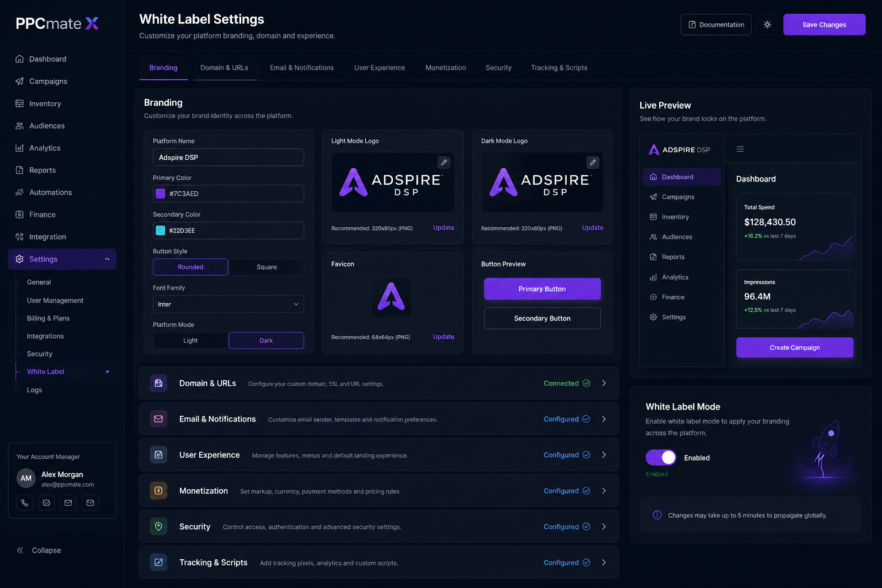Click the Primary Color purple swatch
Viewport: 882px width, 588px height.
(161, 194)
